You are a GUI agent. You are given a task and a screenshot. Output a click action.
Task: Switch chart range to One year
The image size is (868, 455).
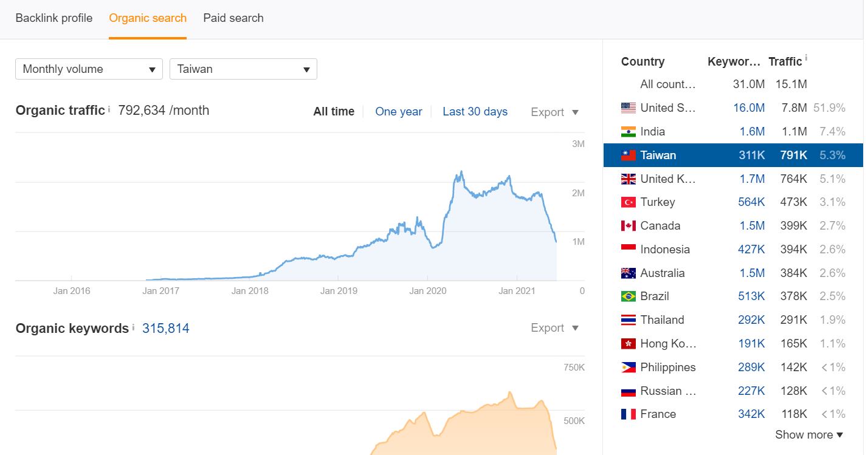click(398, 112)
